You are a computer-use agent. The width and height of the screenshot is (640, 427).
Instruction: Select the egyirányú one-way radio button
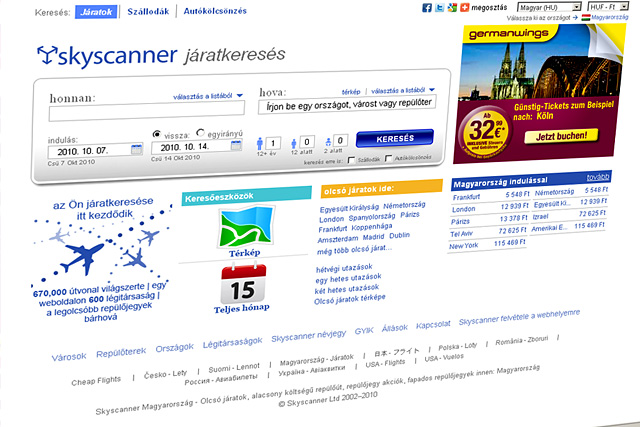point(200,132)
